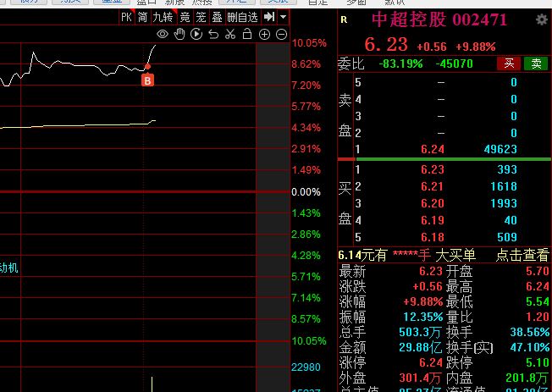The height and width of the screenshot is (392, 552).
Task: Click the green 卖 sell button
Action: 536,63
